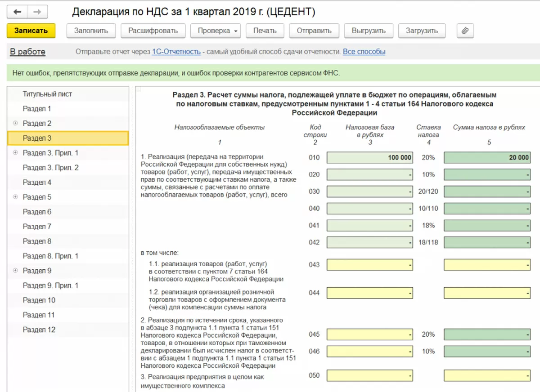This screenshot has height=392, width=540.
Task: Click the Заполнить button
Action: 91,31
